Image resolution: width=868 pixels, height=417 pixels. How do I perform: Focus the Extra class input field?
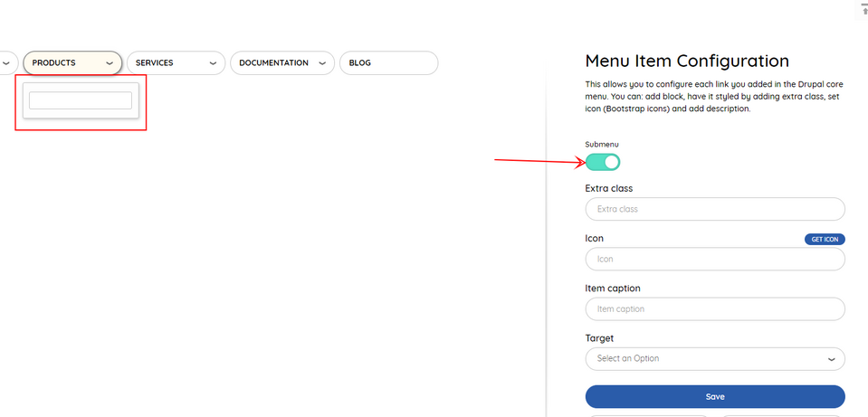[x=715, y=209]
